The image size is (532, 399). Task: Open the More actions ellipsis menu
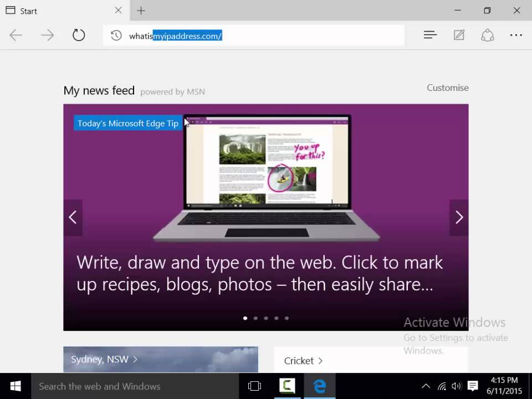pos(516,35)
